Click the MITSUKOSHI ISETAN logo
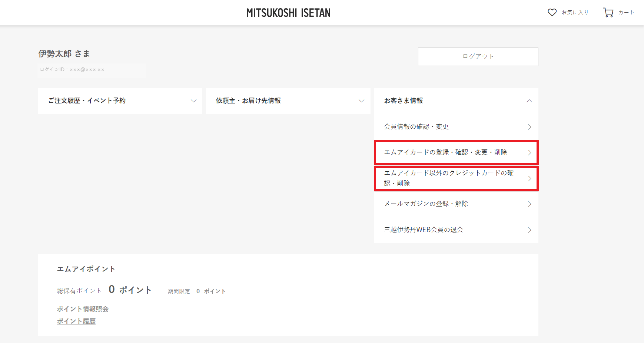 click(x=288, y=13)
